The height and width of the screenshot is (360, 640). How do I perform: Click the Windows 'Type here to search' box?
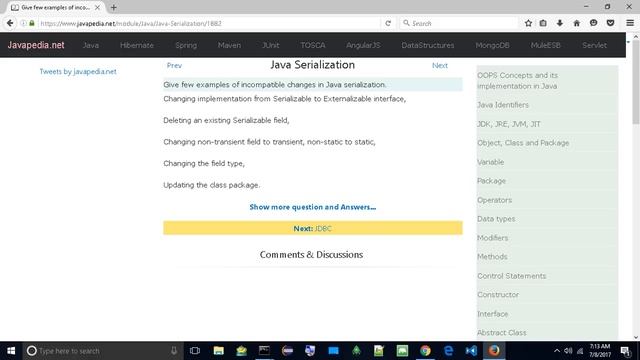[102, 351]
